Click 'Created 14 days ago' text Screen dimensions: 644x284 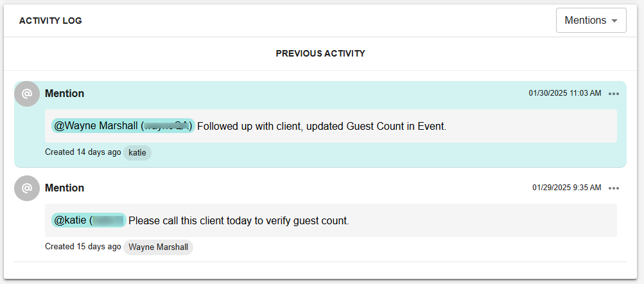[x=83, y=152]
